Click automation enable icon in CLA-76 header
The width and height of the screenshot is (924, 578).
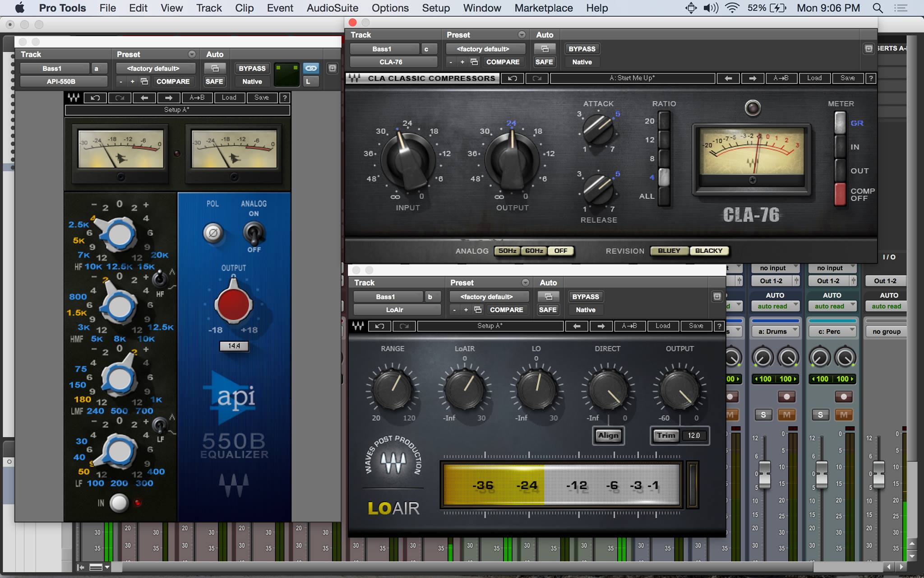545,49
